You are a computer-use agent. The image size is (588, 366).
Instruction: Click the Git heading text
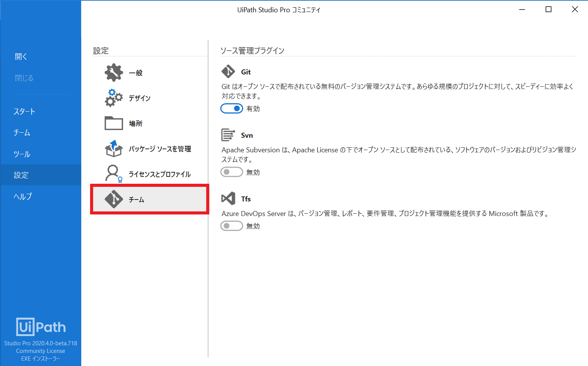[x=246, y=72]
